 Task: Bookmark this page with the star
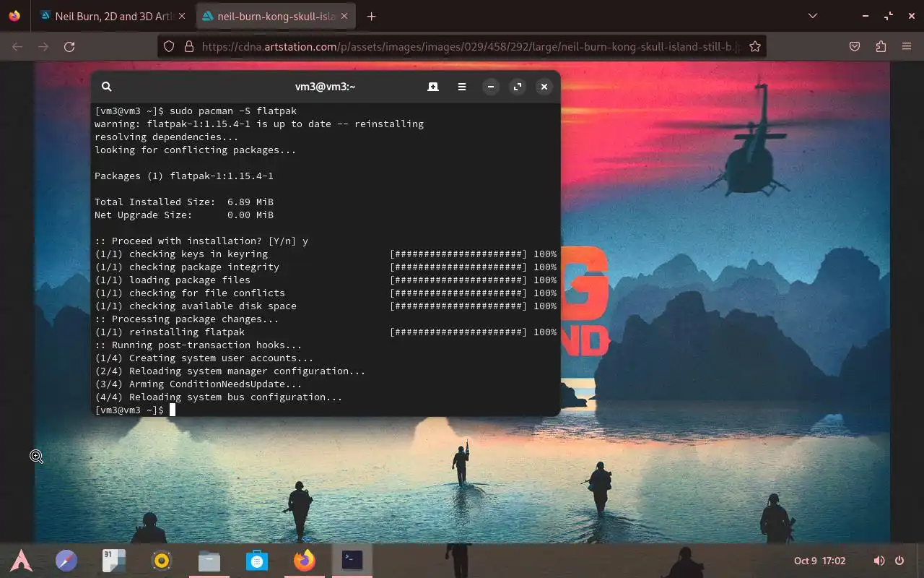(755, 46)
